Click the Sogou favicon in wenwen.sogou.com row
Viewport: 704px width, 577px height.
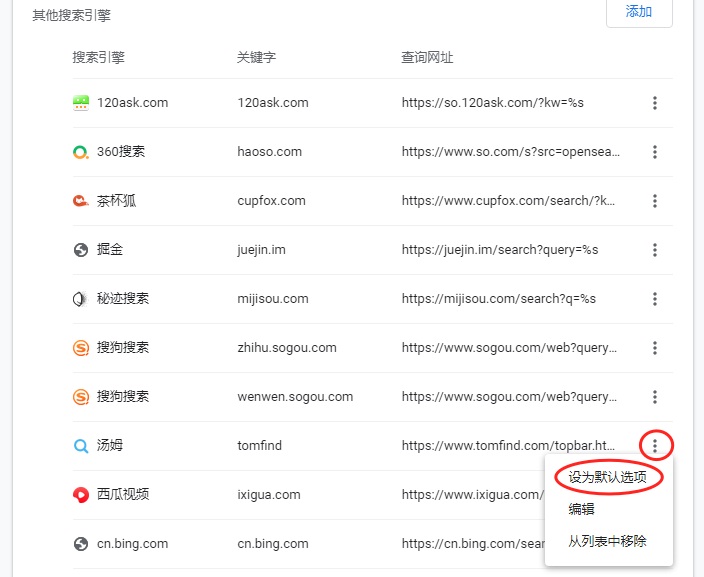pos(81,396)
